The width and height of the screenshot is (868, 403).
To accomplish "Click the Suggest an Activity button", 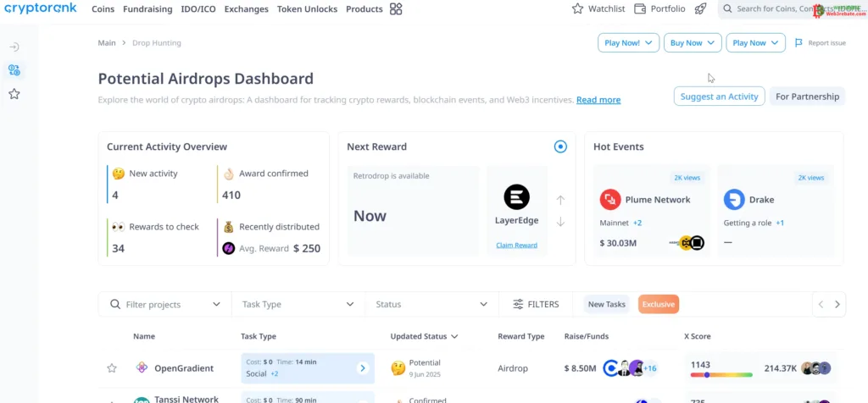I will 719,97.
